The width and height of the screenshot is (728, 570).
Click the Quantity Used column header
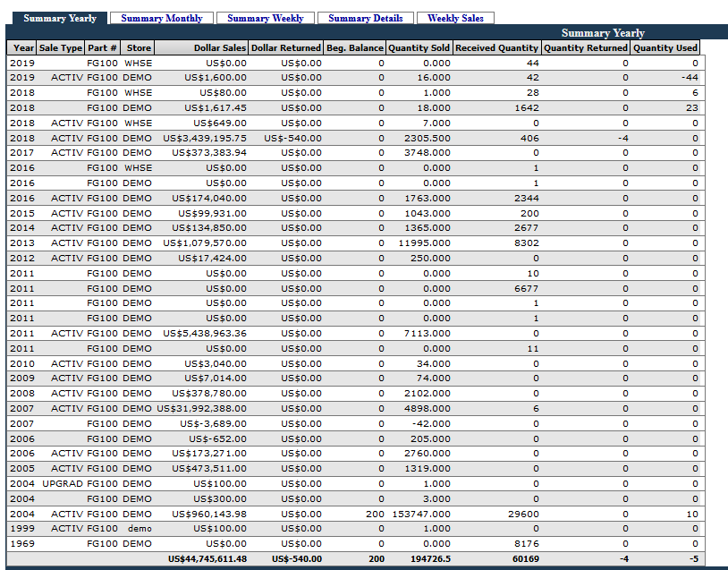(665, 47)
